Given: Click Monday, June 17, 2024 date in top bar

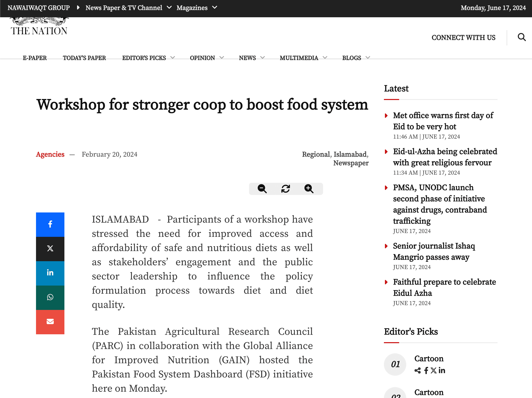Looking at the screenshot, I should [493, 8].
